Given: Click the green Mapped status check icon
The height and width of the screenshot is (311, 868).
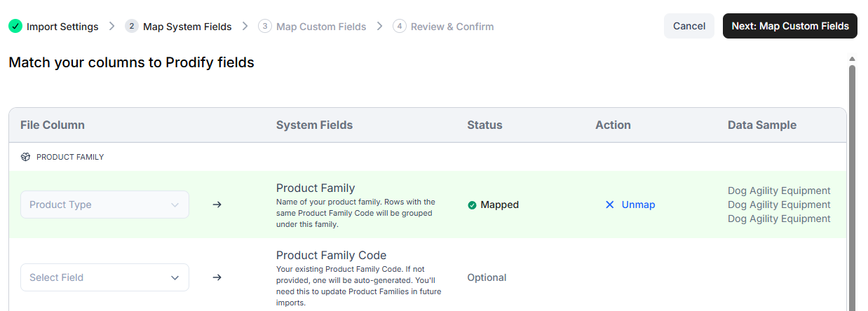Looking at the screenshot, I should (x=473, y=205).
